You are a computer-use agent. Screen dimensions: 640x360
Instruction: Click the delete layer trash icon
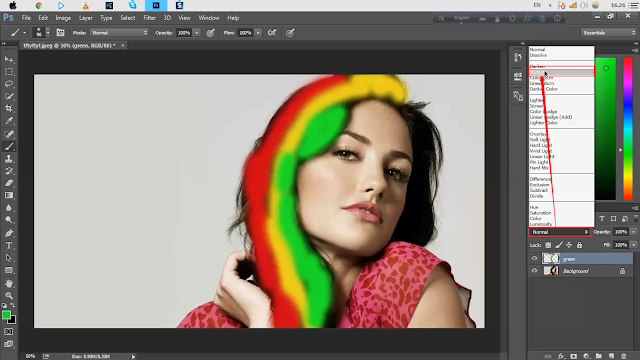(624, 356)
